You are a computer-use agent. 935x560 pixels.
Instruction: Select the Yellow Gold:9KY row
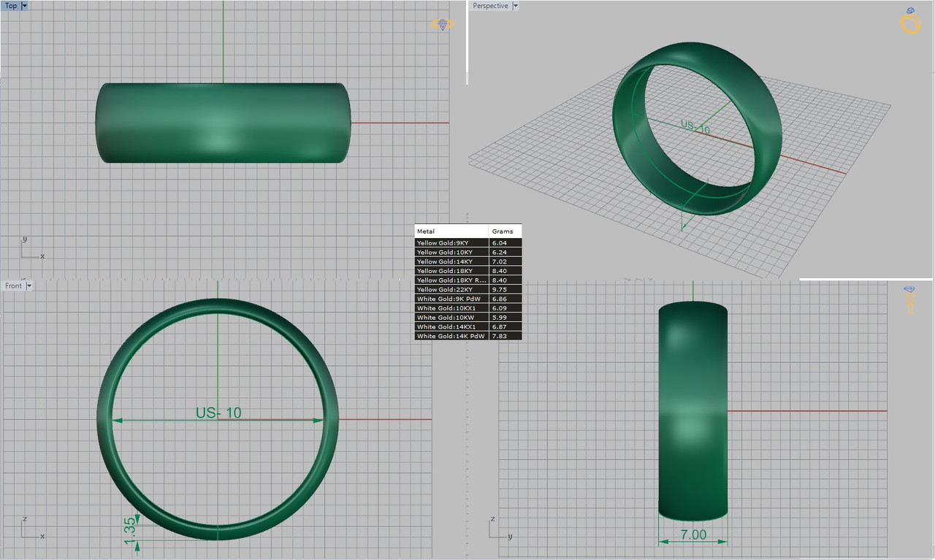(468, 242)
